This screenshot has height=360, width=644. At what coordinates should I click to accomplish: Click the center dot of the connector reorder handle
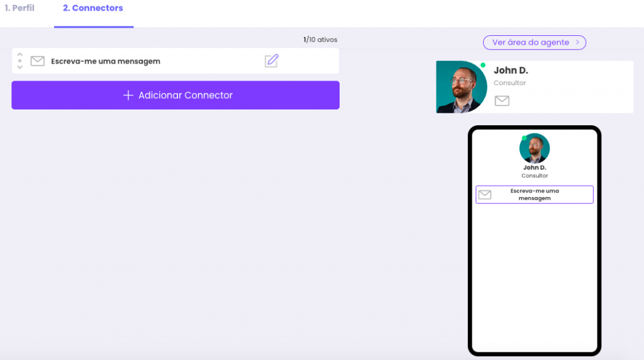point(20,61)
